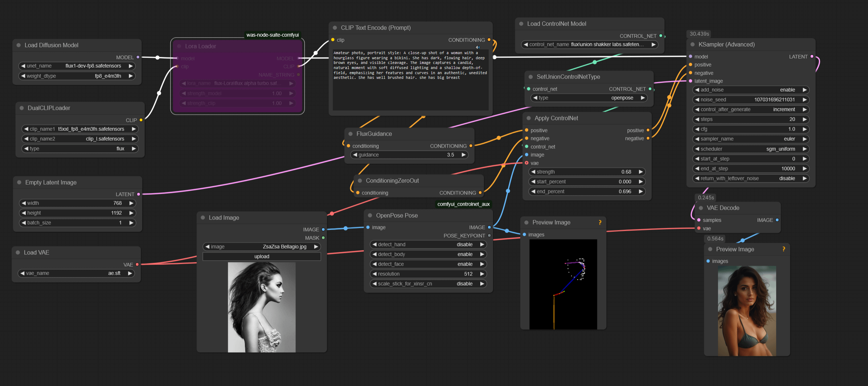Click the LATENT output socket of Empty Latent Image
Screen dimensions: 868x386
click(x=138, y=194)
